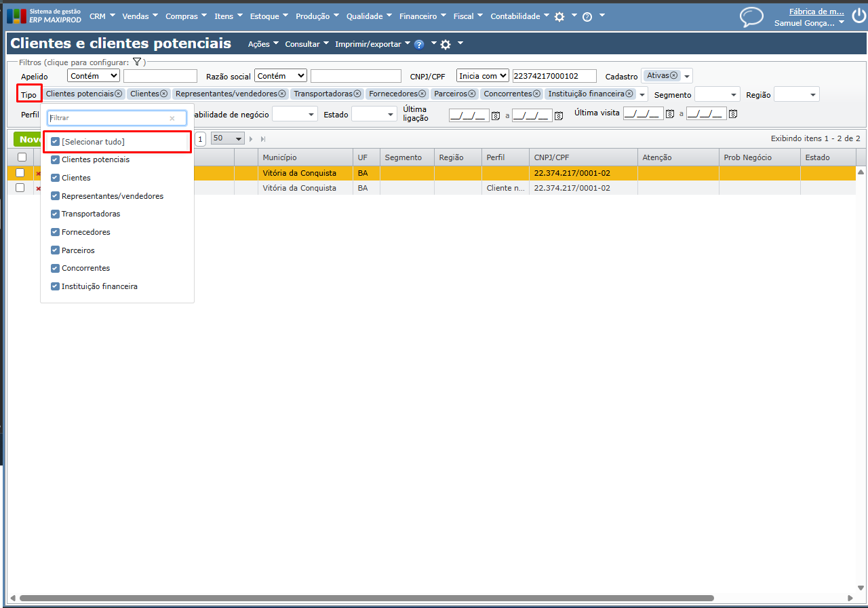Image resolution: width=868 pixels, height=608 pixels.
Task: Open calendar for Última visita start date
Action: tap(670, 113)
